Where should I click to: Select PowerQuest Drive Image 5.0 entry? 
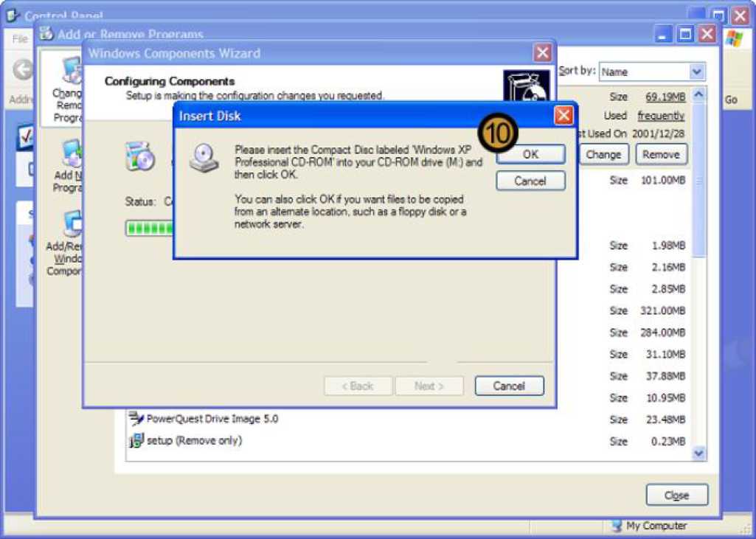click(212, 419)
